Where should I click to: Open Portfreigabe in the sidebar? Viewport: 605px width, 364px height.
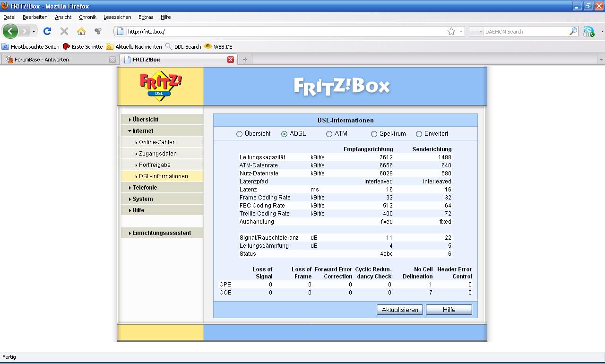pyautogui.click(x=162, y=165)
